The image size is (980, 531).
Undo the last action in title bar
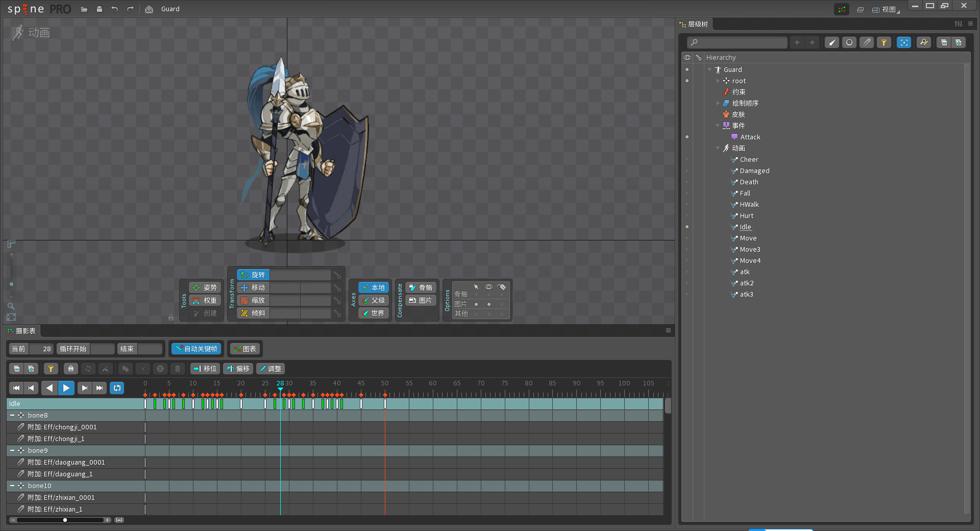(x=115, y=9)
